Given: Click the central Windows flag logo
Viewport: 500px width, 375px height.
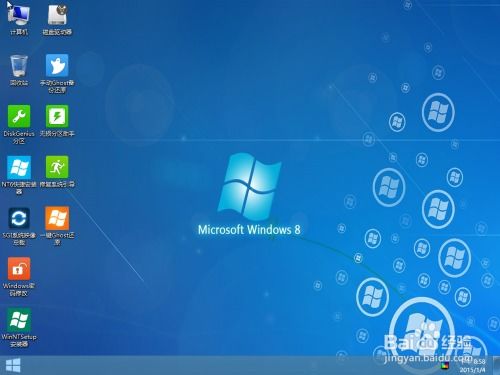Looking at the screenshot, I should click(249, 187).
